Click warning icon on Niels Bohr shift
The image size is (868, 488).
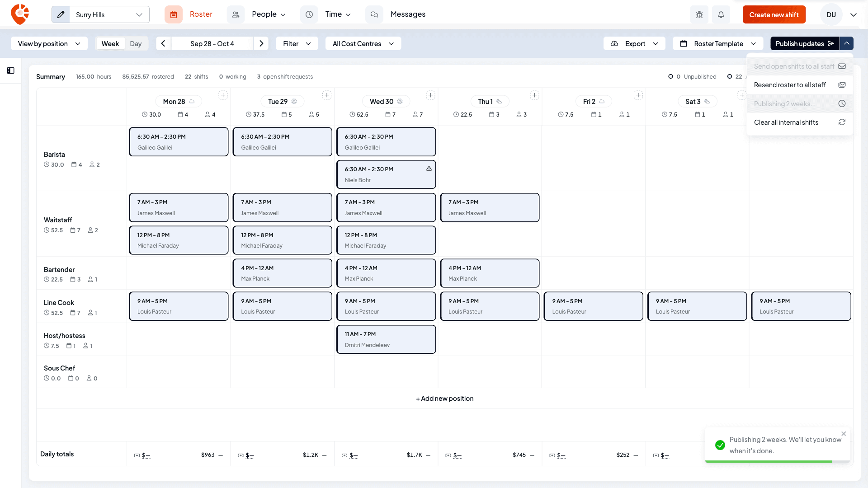[x=429, y=169]
